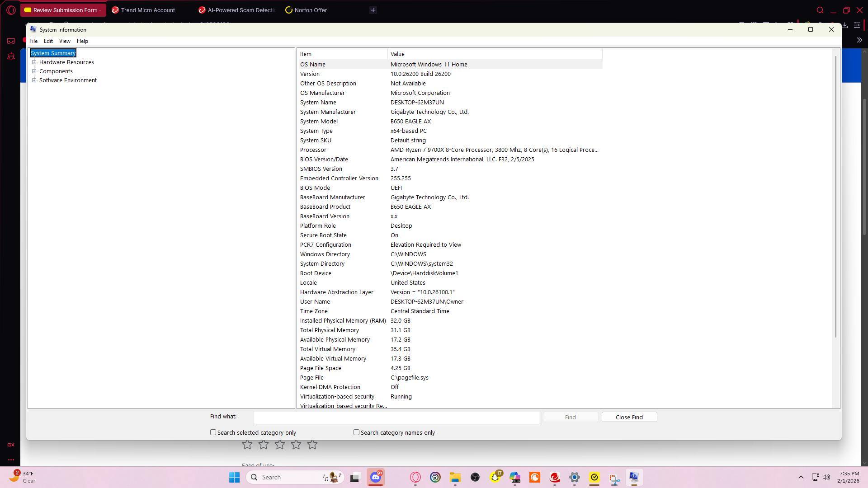Image resolution: width=868 pixels, height=488 pixels.
Task: Launch Microsoft 365 Copilot from taskbar
Action: tap(515, 477)
